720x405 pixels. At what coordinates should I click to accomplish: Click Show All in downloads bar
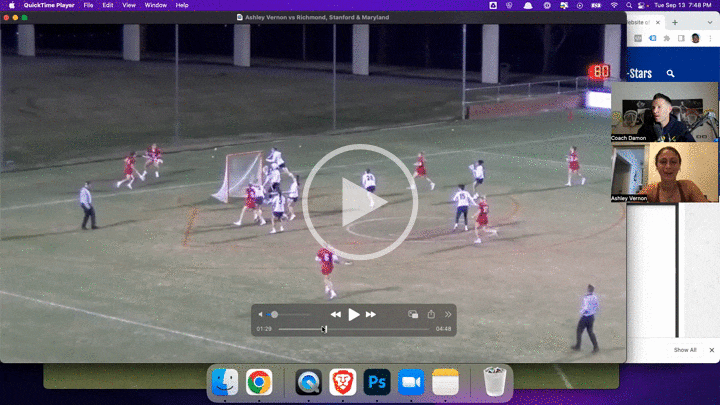tap(685, 350)
